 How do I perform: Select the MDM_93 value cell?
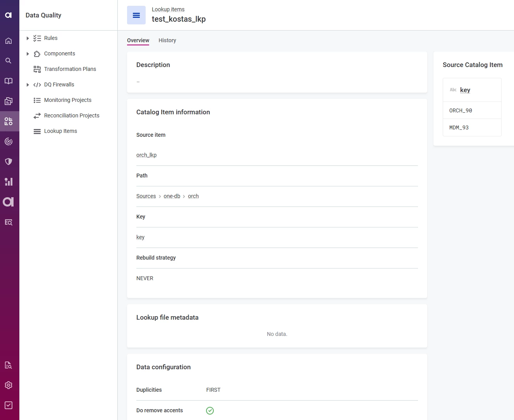[472, 127]
